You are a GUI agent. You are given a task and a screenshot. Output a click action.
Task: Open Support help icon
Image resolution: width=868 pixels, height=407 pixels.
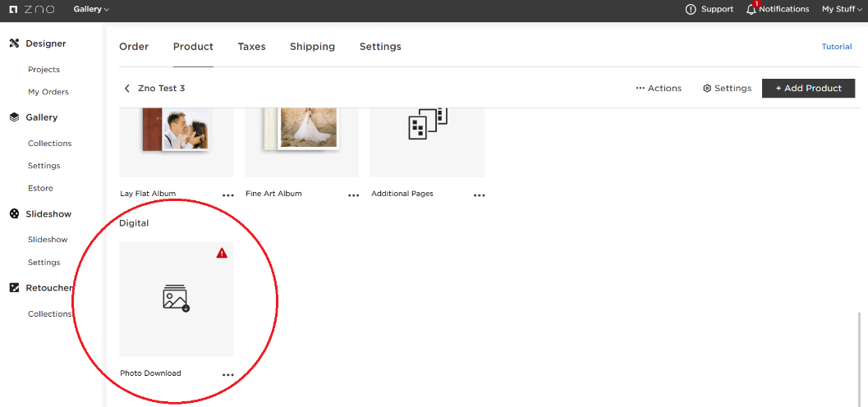691,9
